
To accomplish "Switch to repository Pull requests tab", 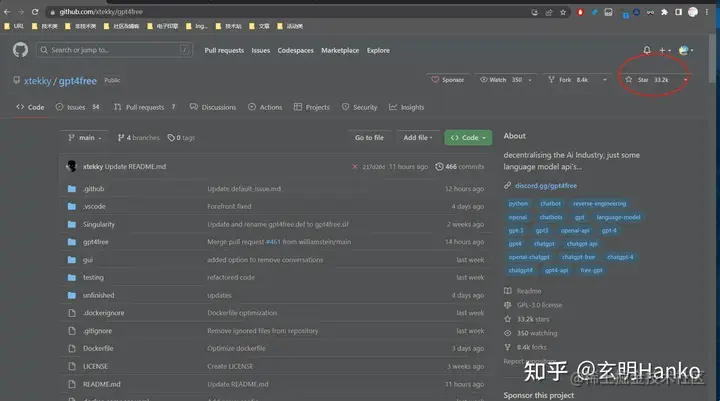I will 145,107.
